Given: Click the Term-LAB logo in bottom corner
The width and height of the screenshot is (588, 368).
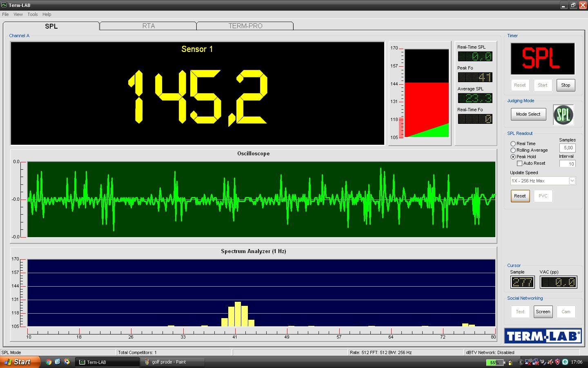Looking at the screenshot, I should [x=543, y=336].
